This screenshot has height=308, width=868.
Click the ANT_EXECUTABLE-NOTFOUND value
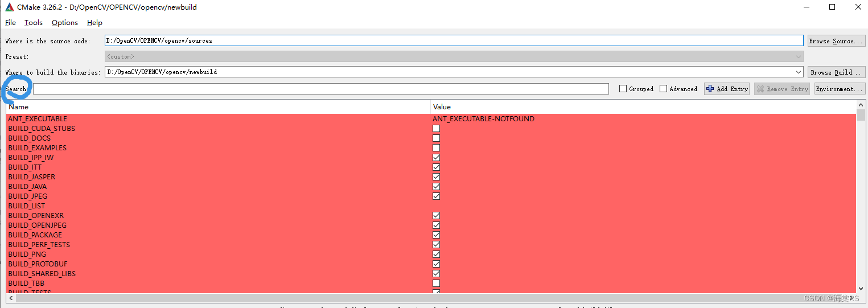pos(483,119)
